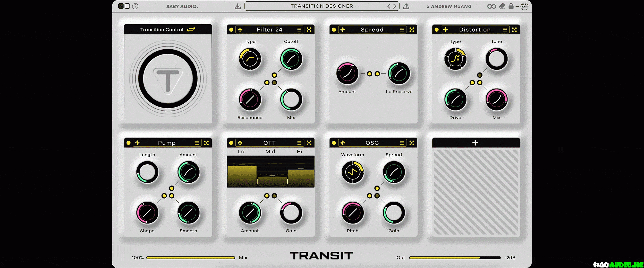Click the Pump Length knob
Viewport: 644px width, 268px height.
coord(147,172)
